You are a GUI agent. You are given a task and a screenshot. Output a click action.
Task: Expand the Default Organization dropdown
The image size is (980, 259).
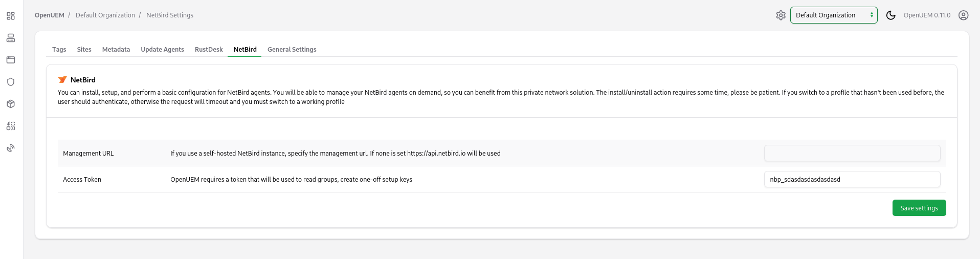point(833,15)
